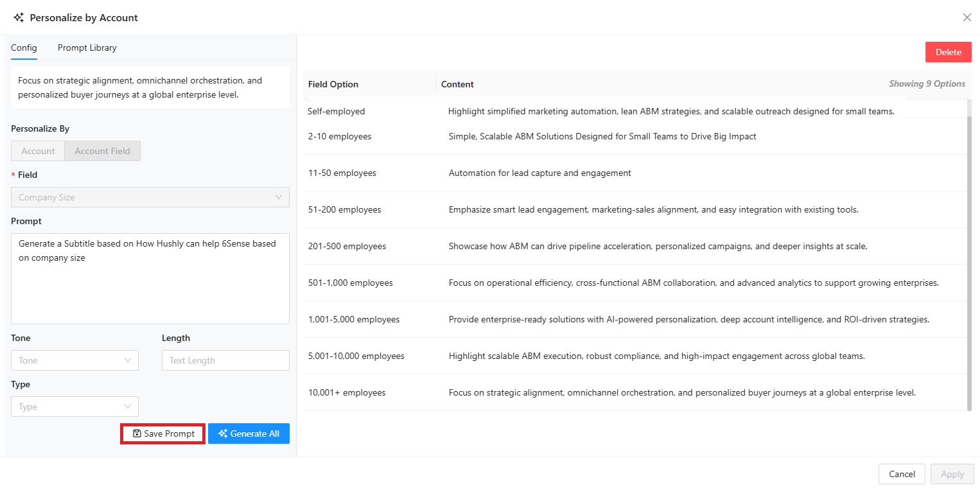Select the 10,001+ employees field option
Image resolution: width=980 pixels, height=490 pixels.
pos(347,392)
